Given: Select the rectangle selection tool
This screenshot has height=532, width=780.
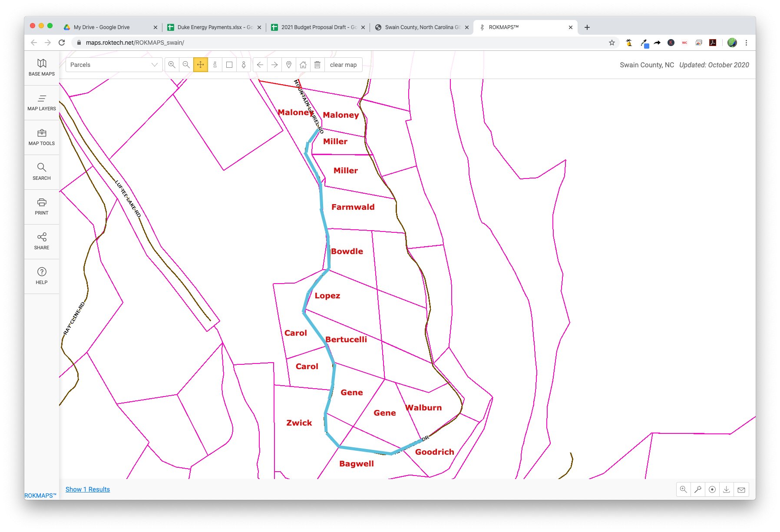Looking at the screenshot, I should (x=229, y=65).
